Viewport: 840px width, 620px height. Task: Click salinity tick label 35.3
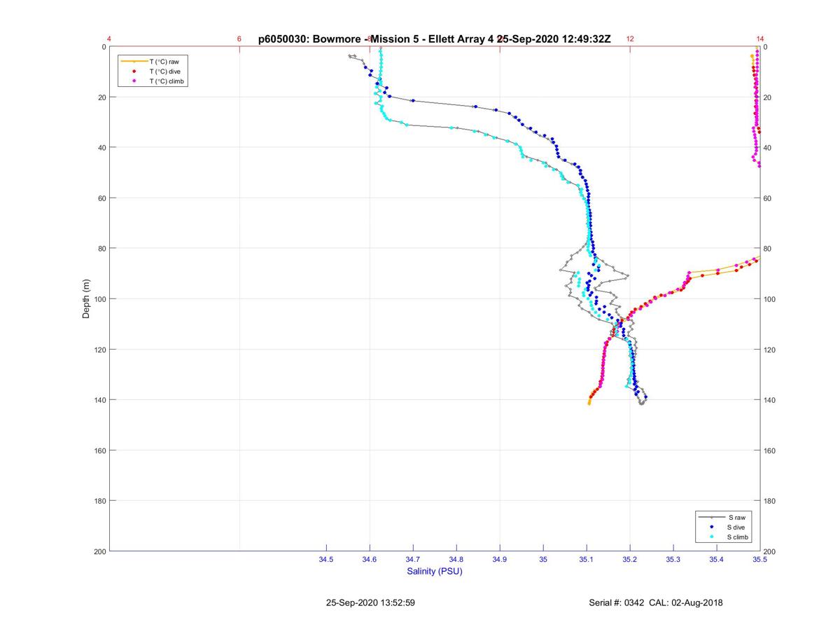click(x=673, y=559)
